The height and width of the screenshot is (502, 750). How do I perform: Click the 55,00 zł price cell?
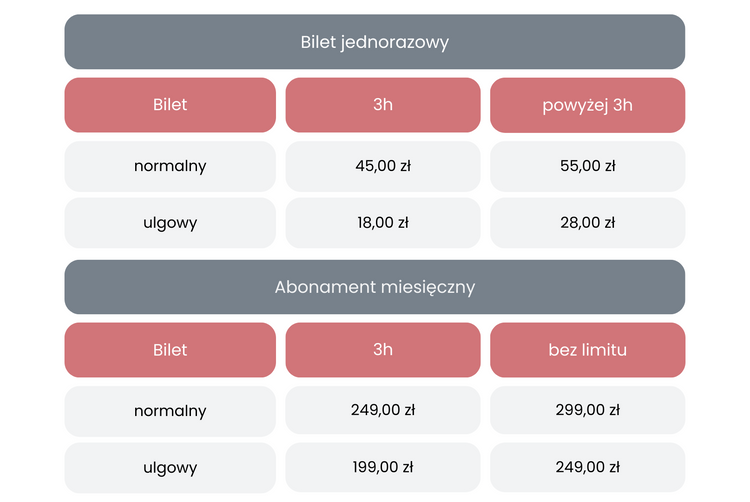coord(587,166)
